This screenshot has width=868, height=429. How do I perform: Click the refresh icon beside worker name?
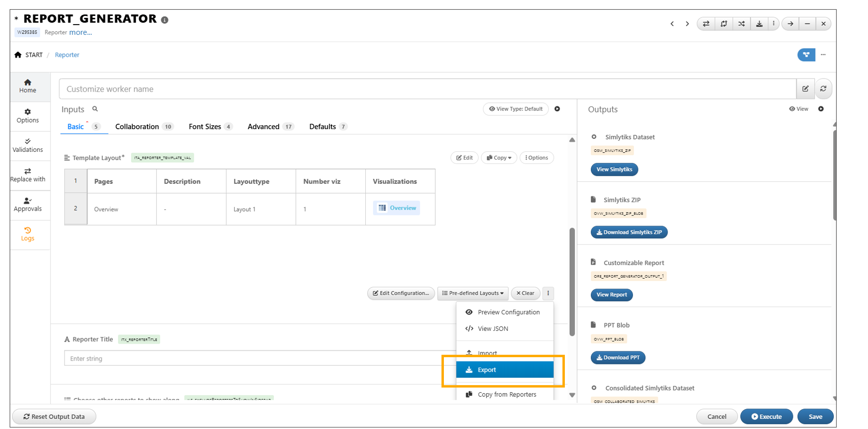pyautogui.click(x=823, y=89)
